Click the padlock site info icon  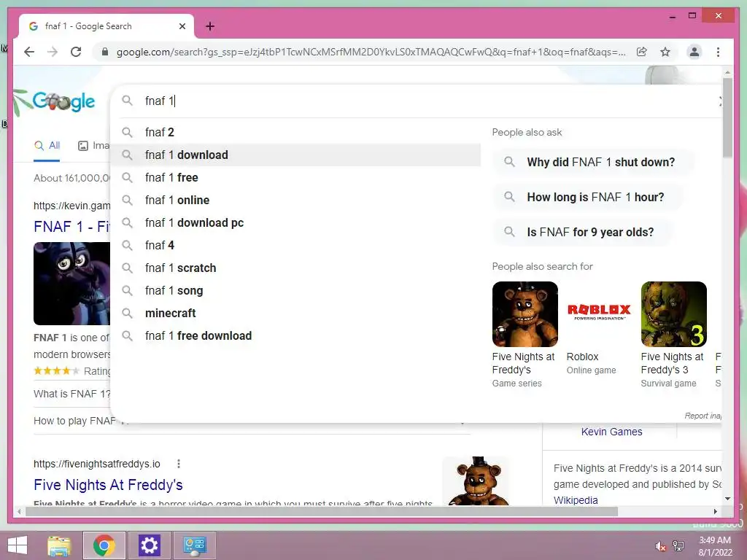pyautogui.click(x=105, y=52)
